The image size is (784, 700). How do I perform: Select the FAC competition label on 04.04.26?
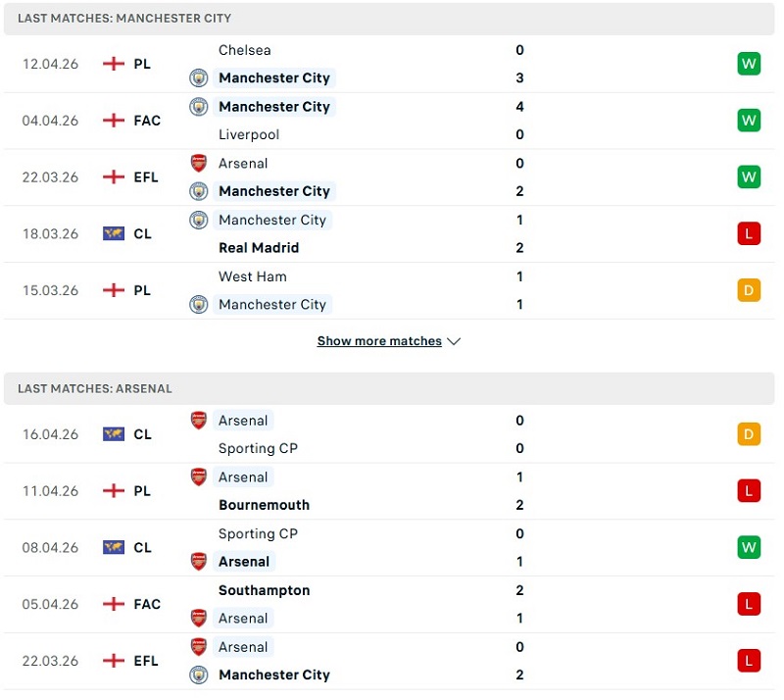(147, 121)
